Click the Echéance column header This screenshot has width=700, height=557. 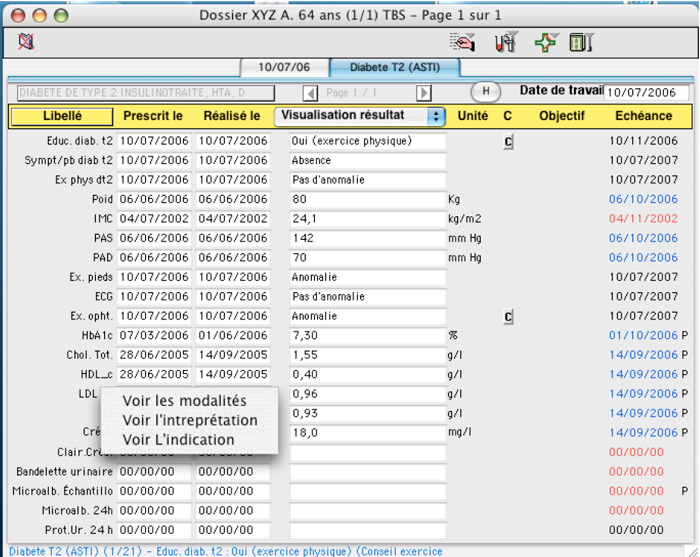pyautogui.click(x=643, y=116)
